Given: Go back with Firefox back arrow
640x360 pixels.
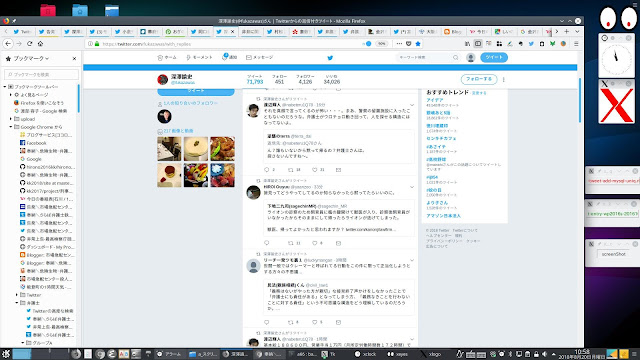Looking at the screenshot, I should click(8, 43).
